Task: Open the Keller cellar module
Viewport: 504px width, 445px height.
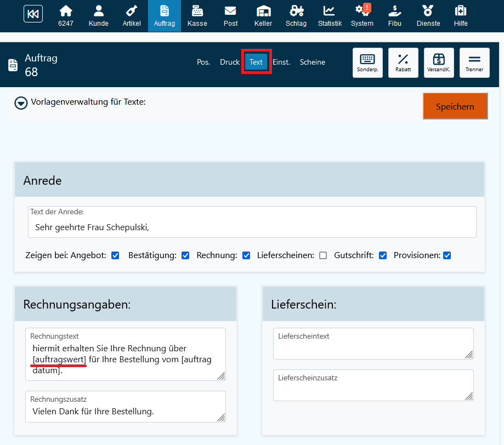Action: click(x=263, y=16)
